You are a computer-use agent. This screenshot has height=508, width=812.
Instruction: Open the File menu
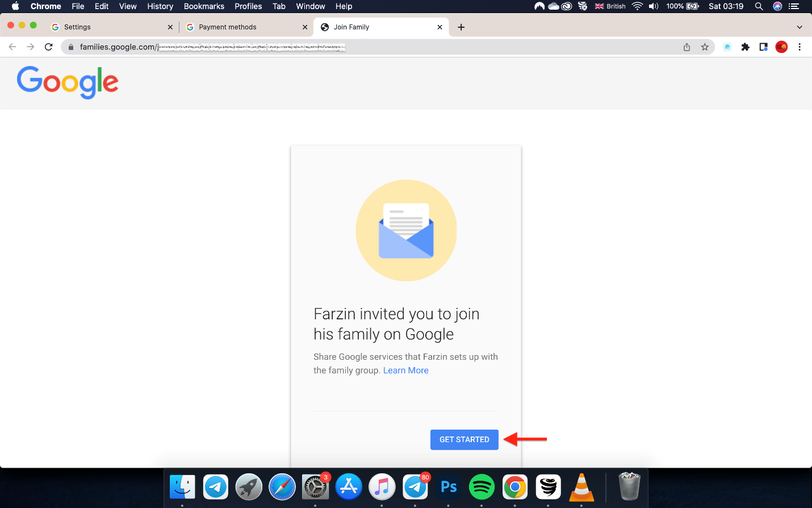tap(78, 6)
